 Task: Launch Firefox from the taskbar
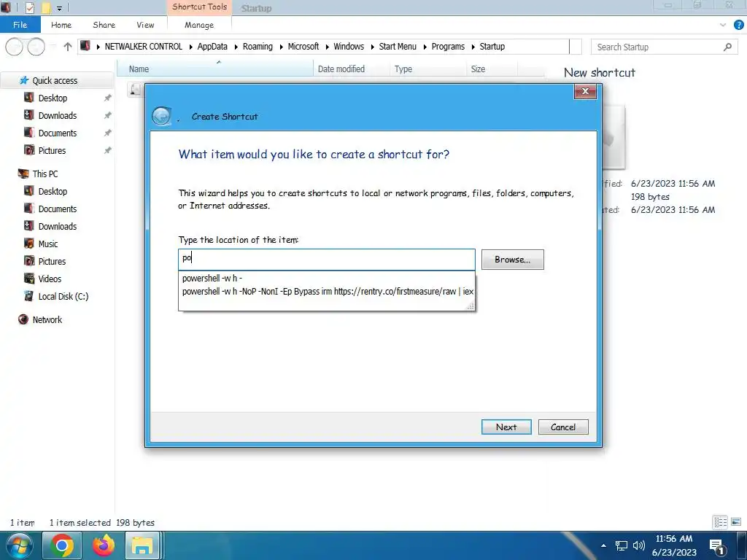pyautogui.click(x=104, y=545)
